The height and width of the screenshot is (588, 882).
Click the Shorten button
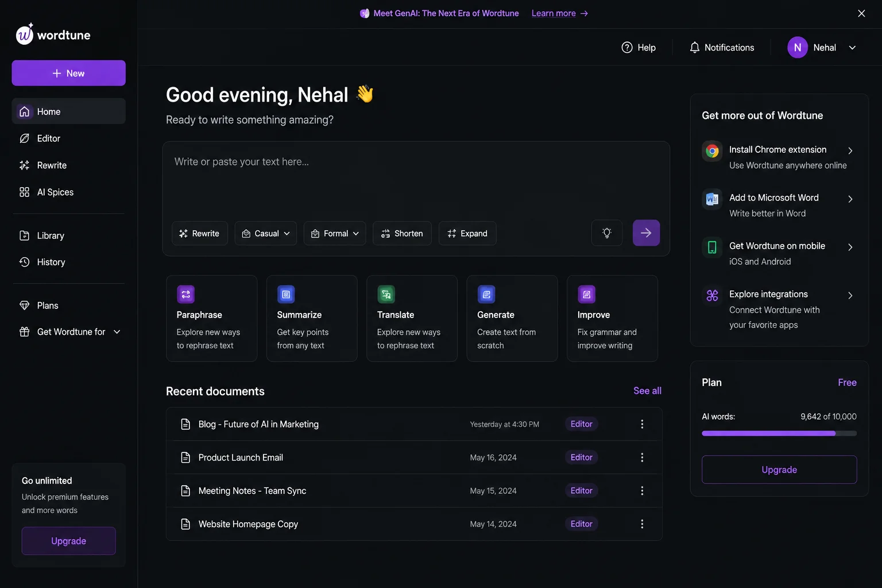[402, 234]
